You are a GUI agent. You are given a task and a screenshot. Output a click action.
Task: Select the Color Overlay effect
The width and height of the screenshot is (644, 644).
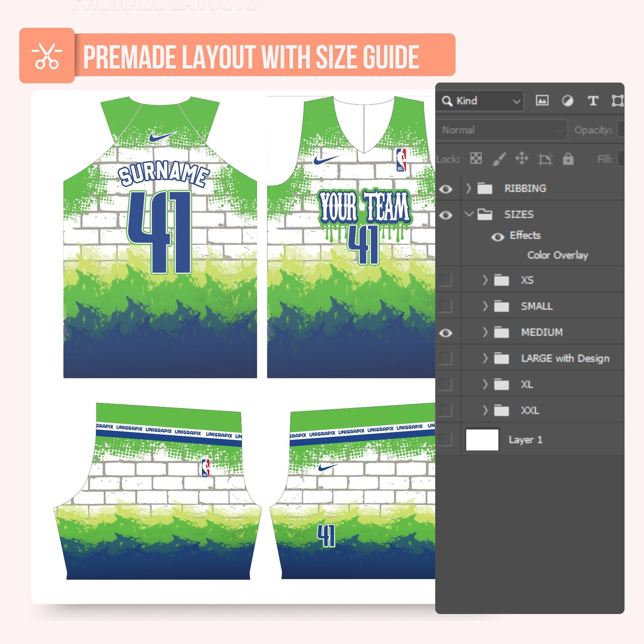coord(557,255)
